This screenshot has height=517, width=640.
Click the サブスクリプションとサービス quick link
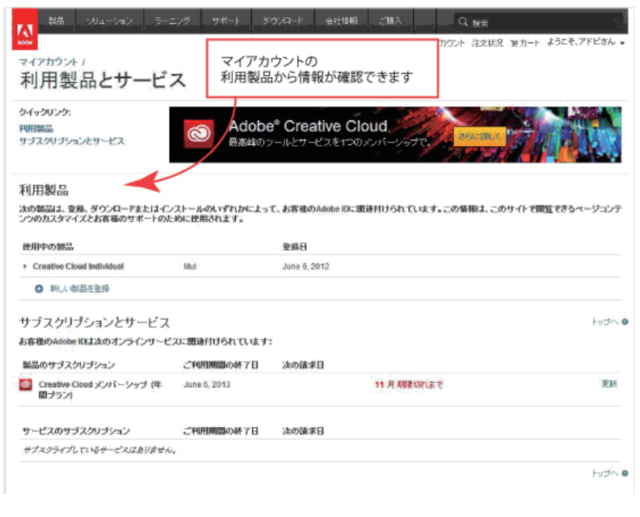[x=72, y=141]
